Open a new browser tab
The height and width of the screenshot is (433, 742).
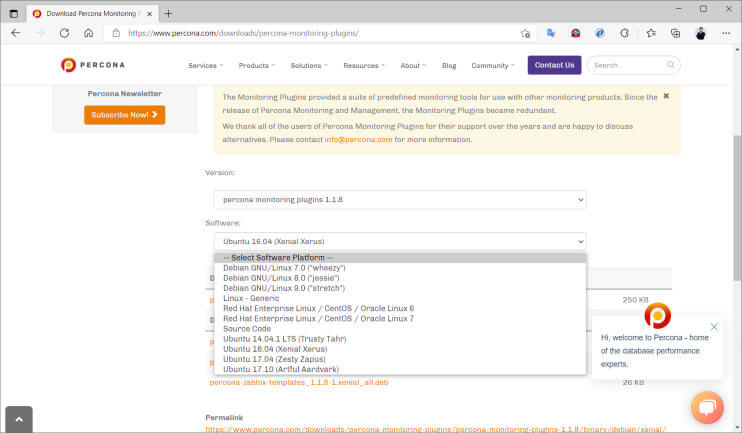pyautogui.click(x=168, y=14)
